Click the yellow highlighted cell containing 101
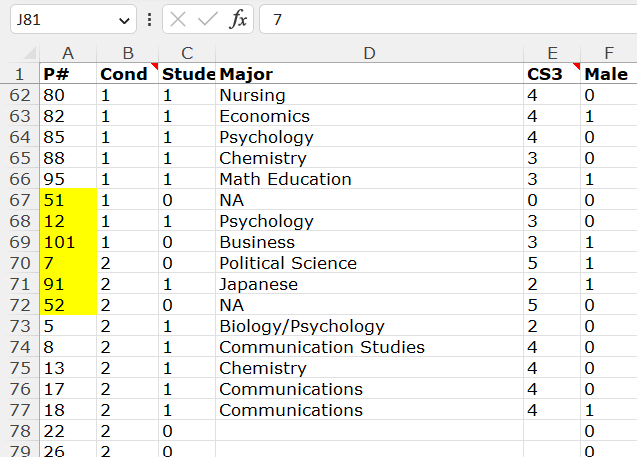The image size is (637, 457). [x=68, y=242]
